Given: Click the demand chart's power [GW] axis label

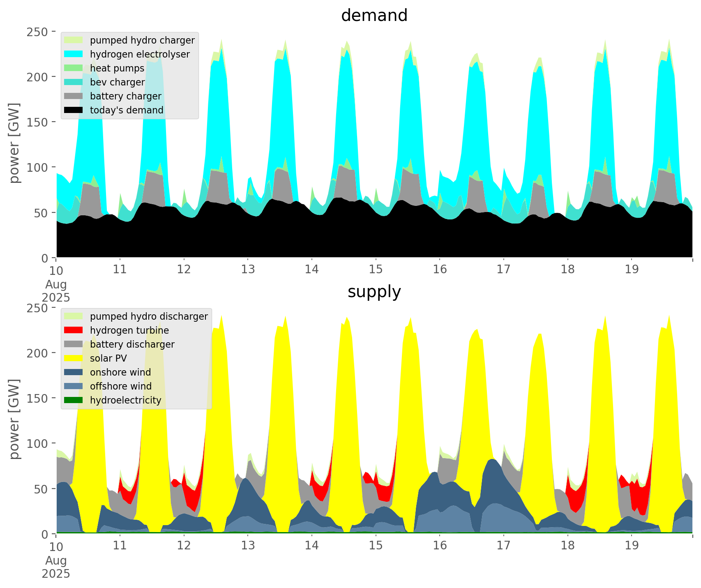Looking at the screenshot, I should click(14, 143).
